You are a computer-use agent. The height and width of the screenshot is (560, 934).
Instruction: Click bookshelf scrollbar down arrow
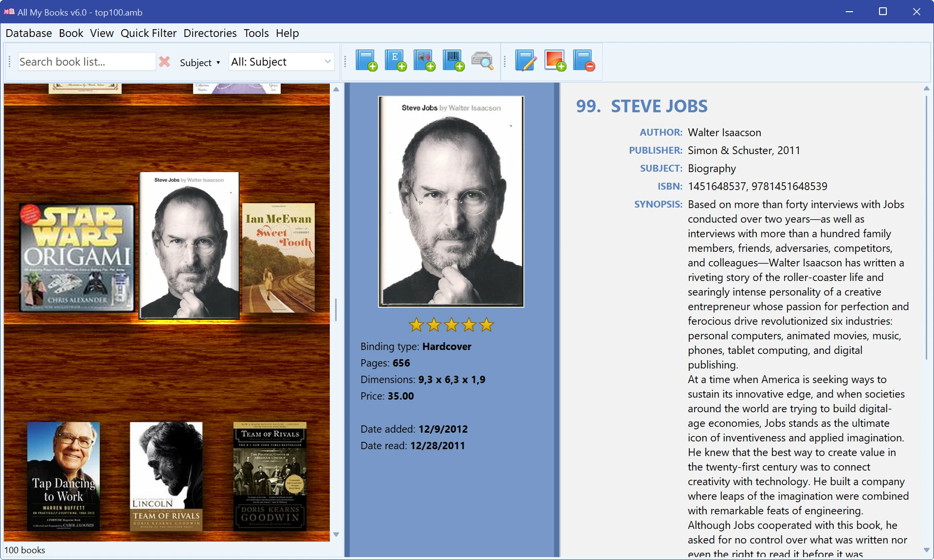[336, 534]
